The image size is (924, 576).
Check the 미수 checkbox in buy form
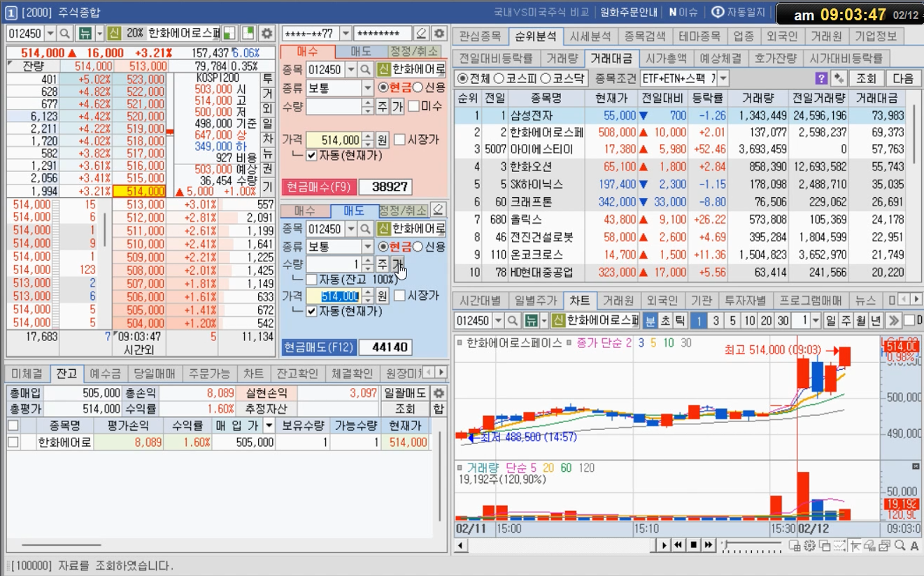click(x=413, y=106)
